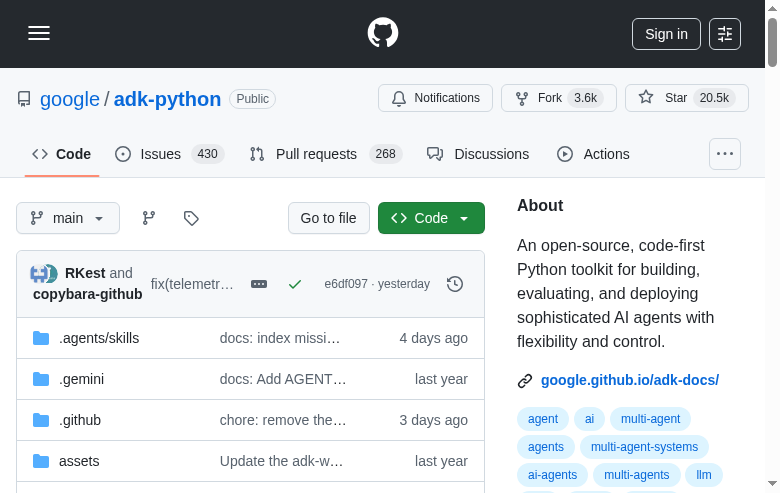Click the page vertical scrollbar thumb
The width and height of the screenshot is (780, 493).
point(772,42)
